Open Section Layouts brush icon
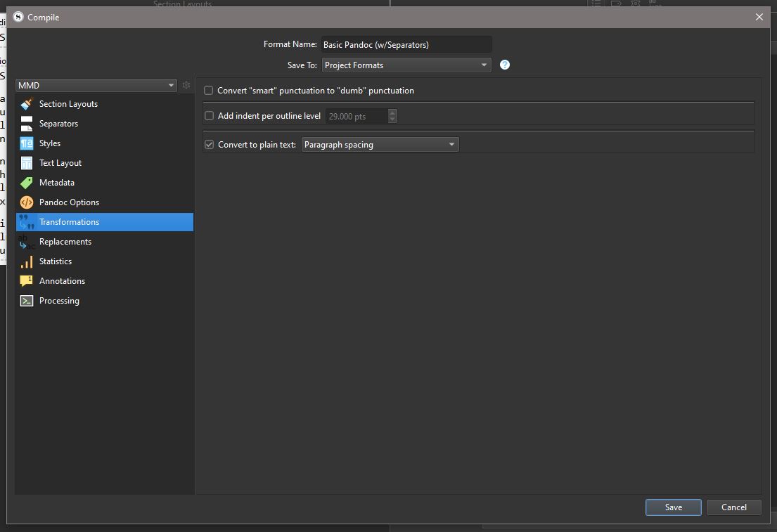Image resolution: width=777 pixels, height=532 pixels. point(27,104)
